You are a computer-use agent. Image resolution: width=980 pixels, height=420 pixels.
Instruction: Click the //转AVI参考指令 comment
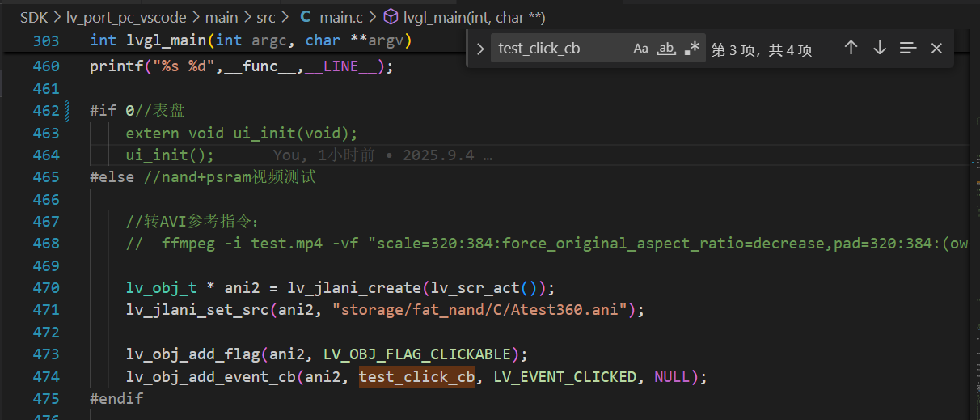pos(192,221)
